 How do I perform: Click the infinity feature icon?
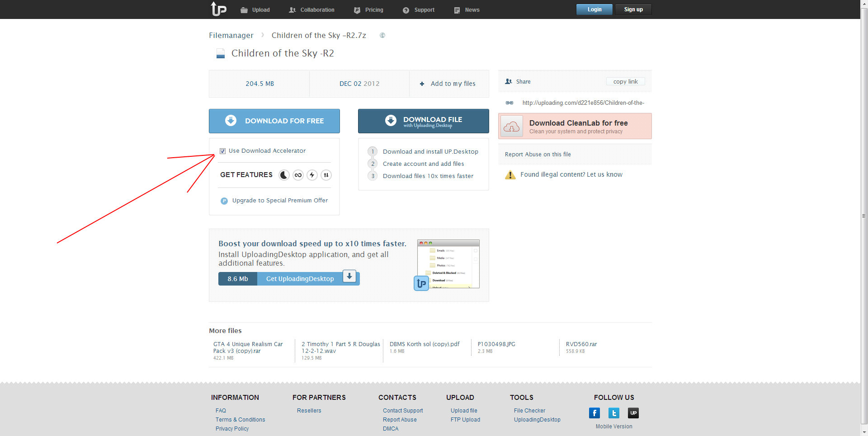(x=298, y=175)
